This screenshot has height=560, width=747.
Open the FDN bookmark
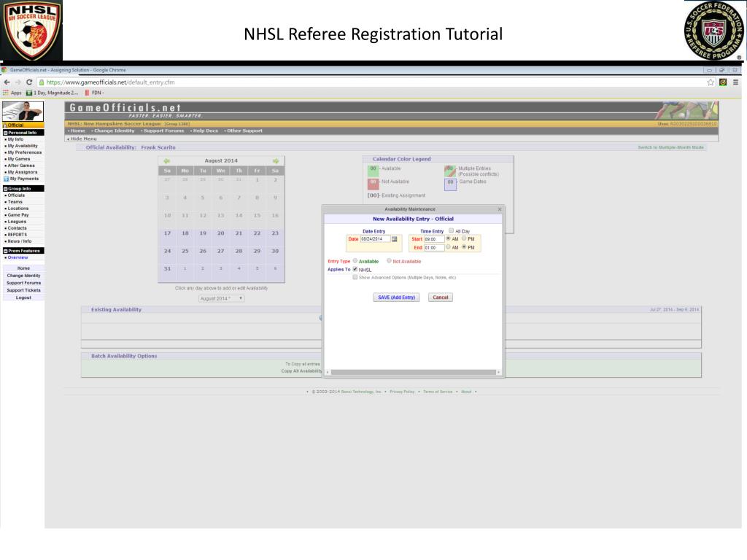pos(94,93)
